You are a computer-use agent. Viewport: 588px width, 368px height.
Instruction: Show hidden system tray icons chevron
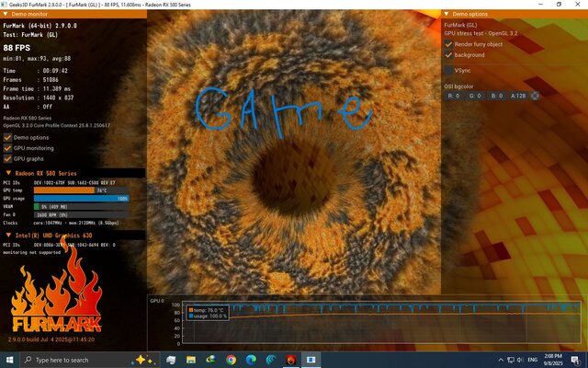click(501, 360)
